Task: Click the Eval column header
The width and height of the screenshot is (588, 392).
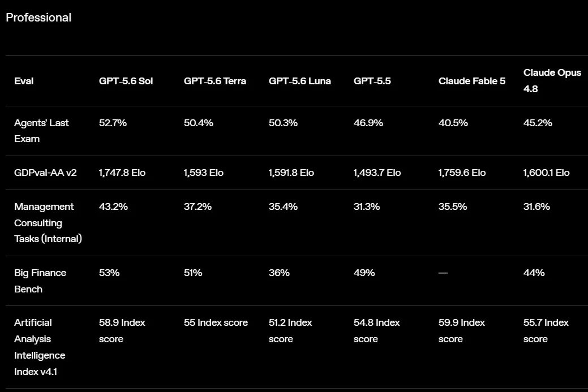Action: click(24, 81)
